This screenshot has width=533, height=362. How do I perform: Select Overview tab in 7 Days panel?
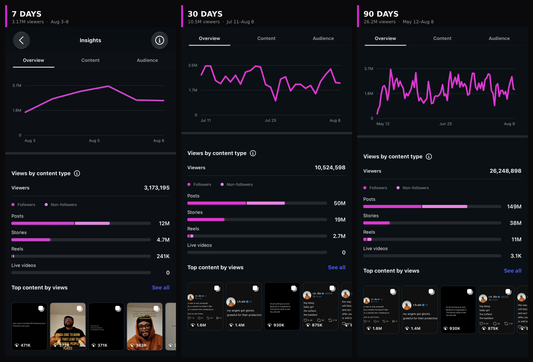pos(33,60)
